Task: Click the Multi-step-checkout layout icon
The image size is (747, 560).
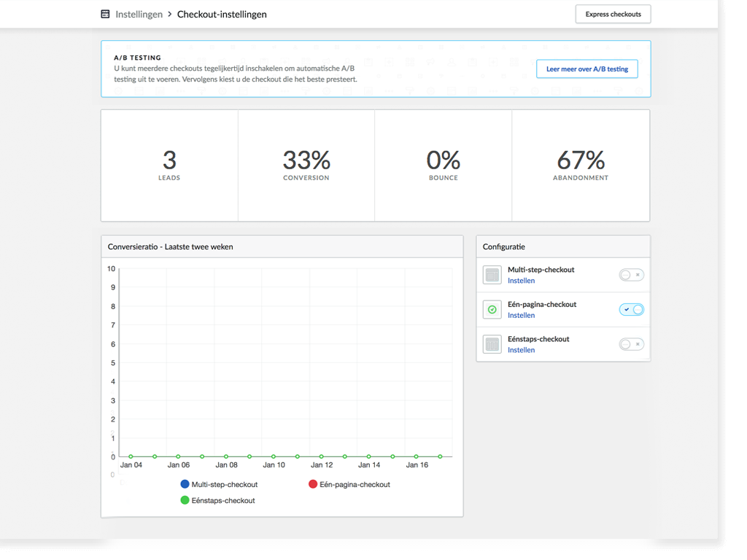Action: 492,275
